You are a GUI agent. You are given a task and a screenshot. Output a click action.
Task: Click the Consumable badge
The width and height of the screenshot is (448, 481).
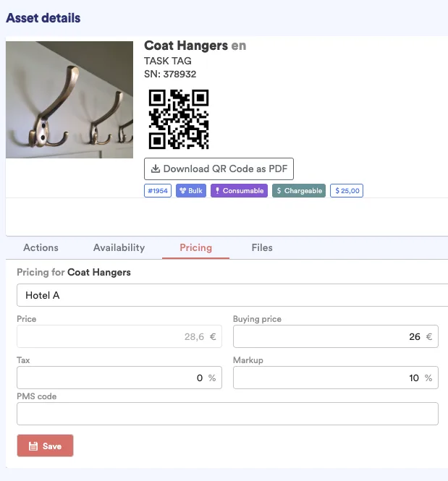[x=239, y=191]
